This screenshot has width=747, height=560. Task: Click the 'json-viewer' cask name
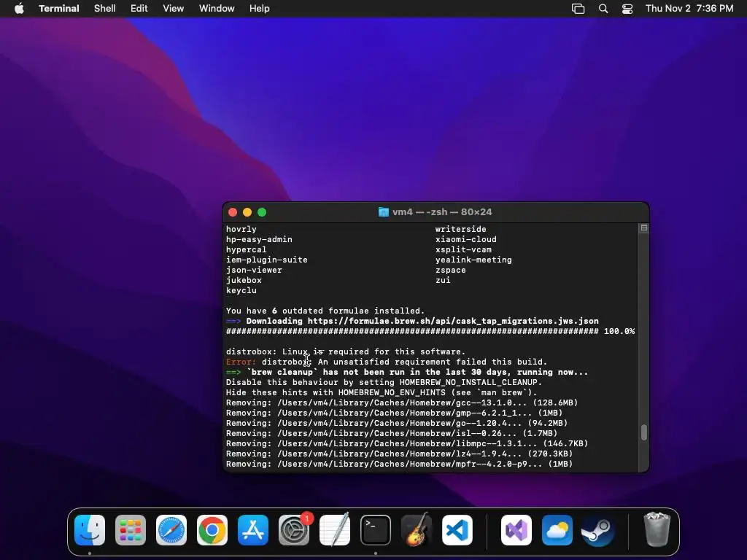pyautogui.click(x=254, y=270)
